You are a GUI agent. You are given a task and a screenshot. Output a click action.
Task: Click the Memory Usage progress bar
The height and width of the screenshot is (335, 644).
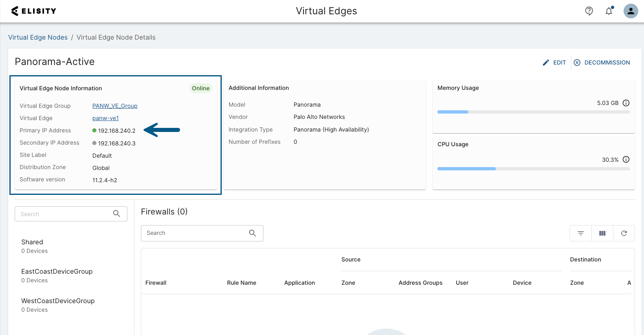pyautogui.click(x=533, y=112)
